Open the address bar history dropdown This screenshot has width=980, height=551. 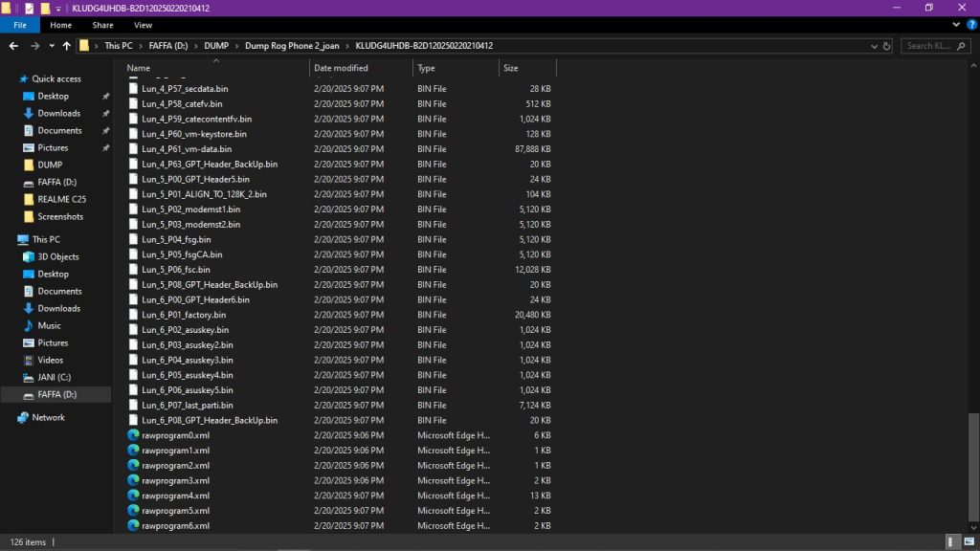pyautogui.click(x=874, y=45)
